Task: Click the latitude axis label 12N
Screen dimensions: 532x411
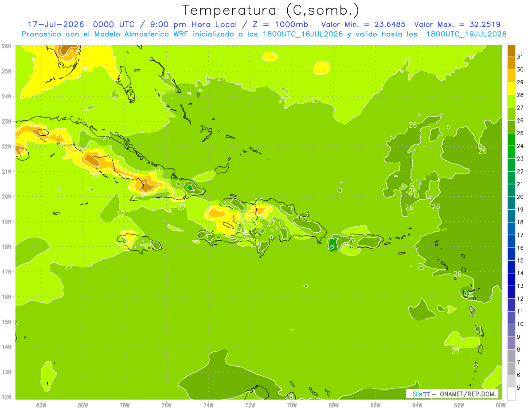Action: 7,397
